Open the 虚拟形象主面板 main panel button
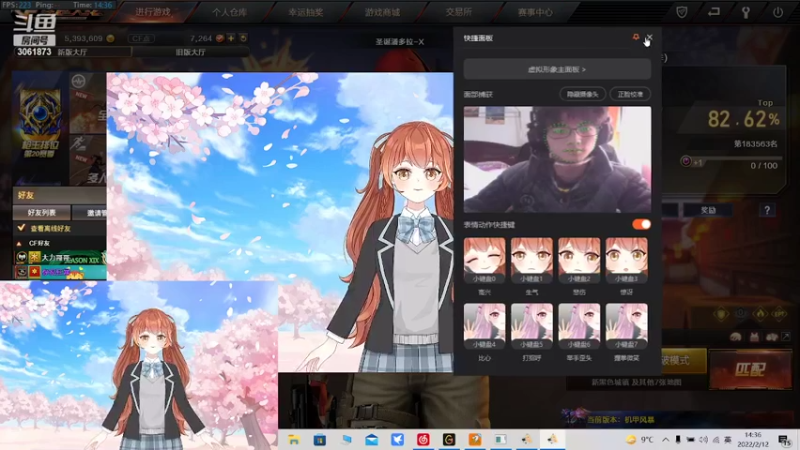Screen dimensions: 800x450 [x=557, y=69]
